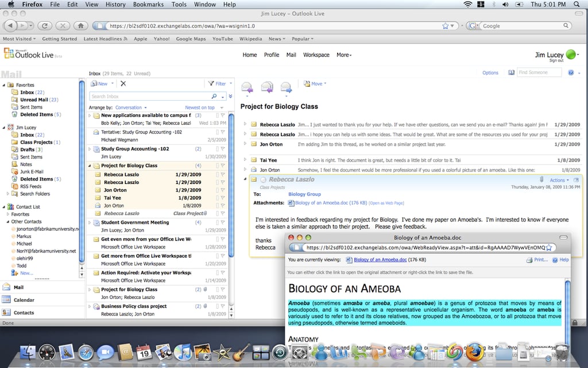
Task: Expand the Search Folders tree item
Action: point(8,194)
